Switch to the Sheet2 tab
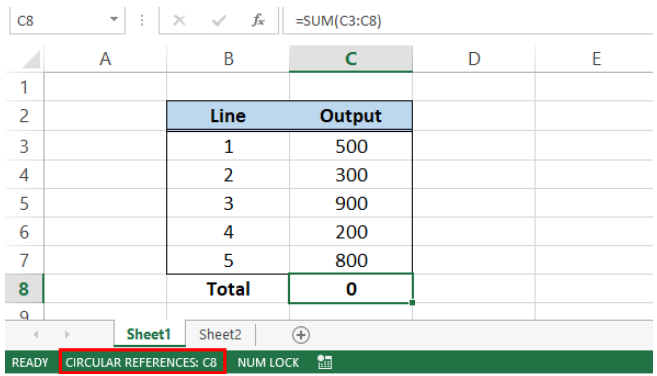The height and width of the screenshot is (376, 657). point(220,335)
